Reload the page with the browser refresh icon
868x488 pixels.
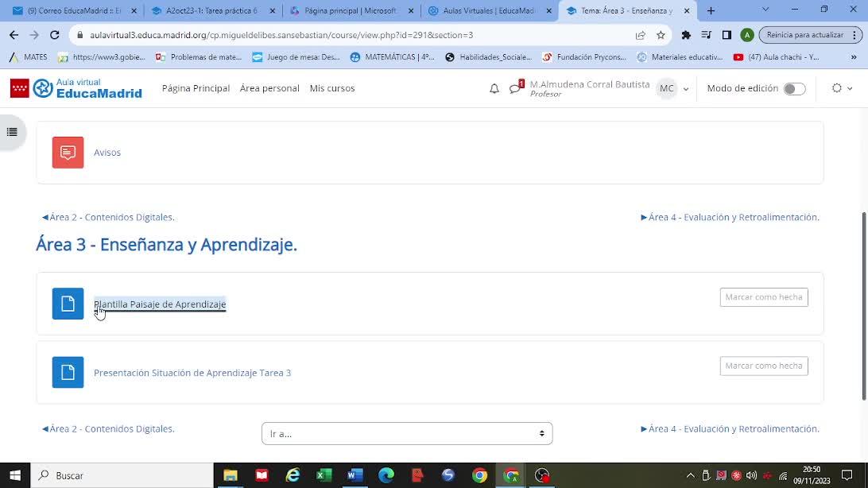[x=54, y=35]
